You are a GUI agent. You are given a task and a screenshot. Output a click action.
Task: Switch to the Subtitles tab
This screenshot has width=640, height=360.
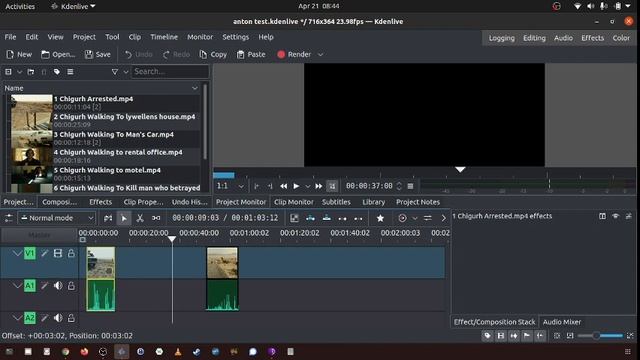pos(336,202)
